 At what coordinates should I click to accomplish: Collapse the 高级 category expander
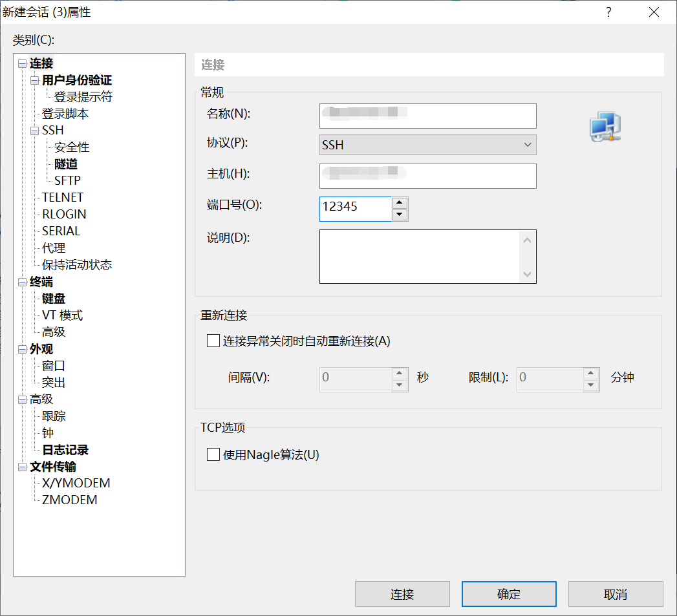[23, 399]
